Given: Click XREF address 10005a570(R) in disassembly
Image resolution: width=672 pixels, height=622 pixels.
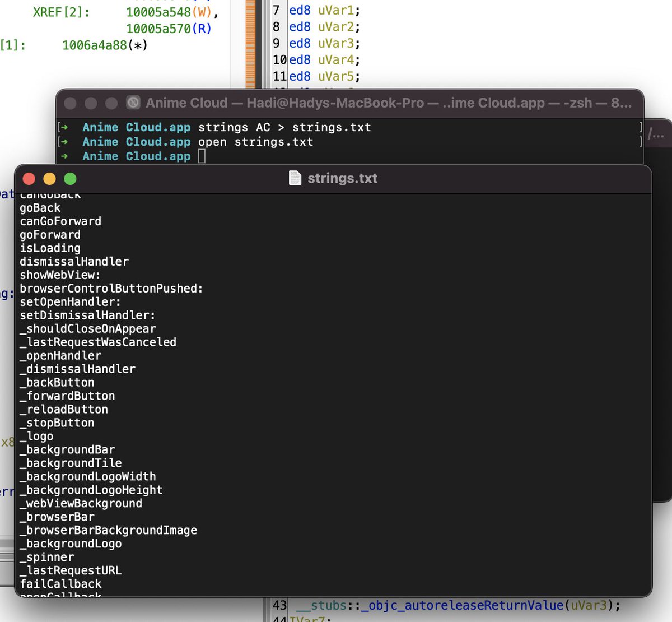Looking at the screenshot, I should click(169, 29).
